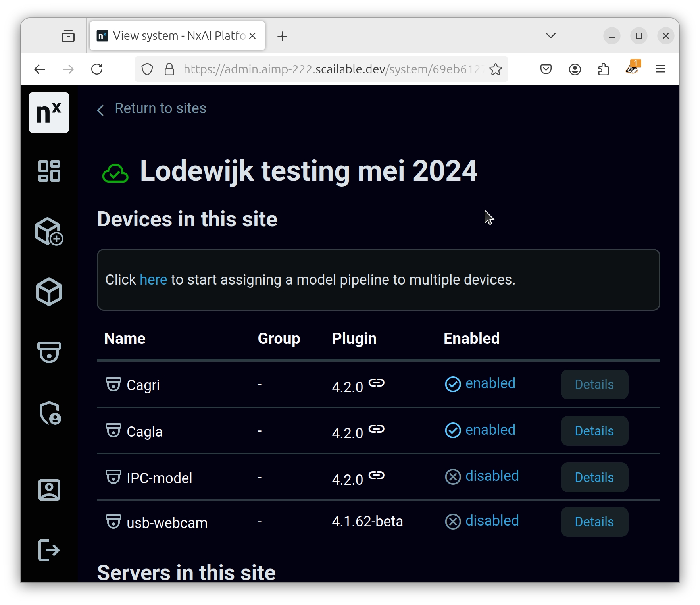Screen dimensions: 700x605
Task: Open the Firefox application hamburger menu
Action: click(660, 69)
